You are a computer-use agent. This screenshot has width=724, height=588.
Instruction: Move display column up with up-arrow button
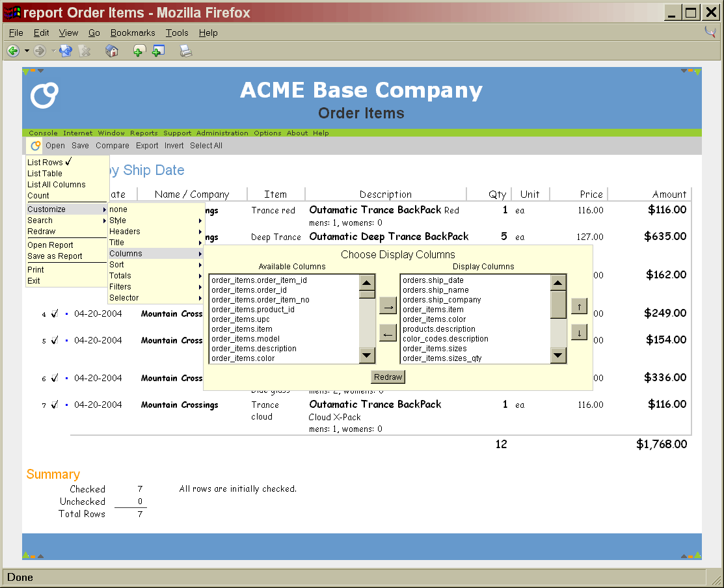tap(579, 306)
